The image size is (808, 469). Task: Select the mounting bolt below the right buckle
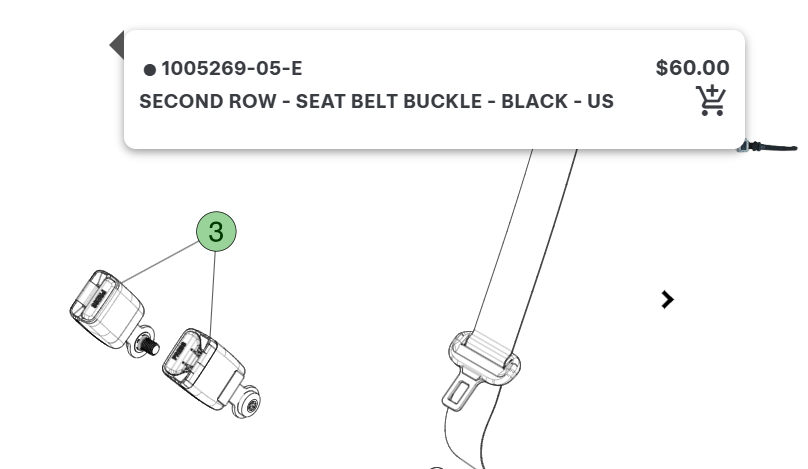pyautogui.click(x=247, y=405)
